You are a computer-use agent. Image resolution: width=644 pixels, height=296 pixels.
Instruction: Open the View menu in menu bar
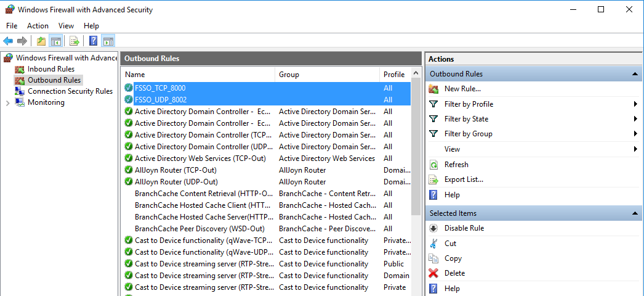point(66,26)
